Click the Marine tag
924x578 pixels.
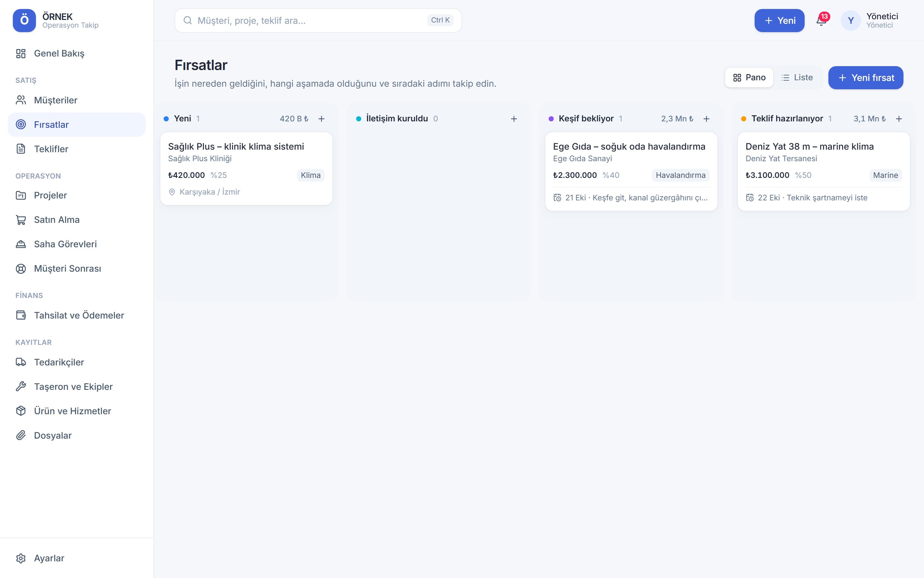tap(886, 175)
